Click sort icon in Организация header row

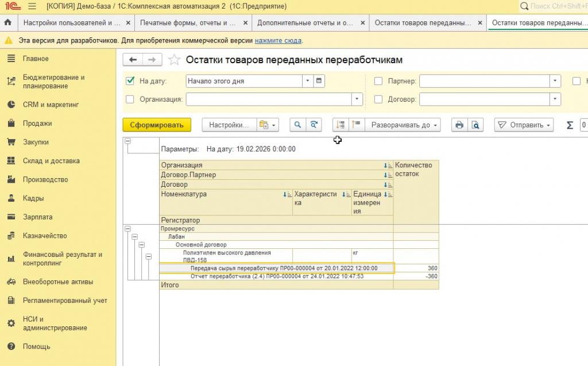[x=388, y=165]
